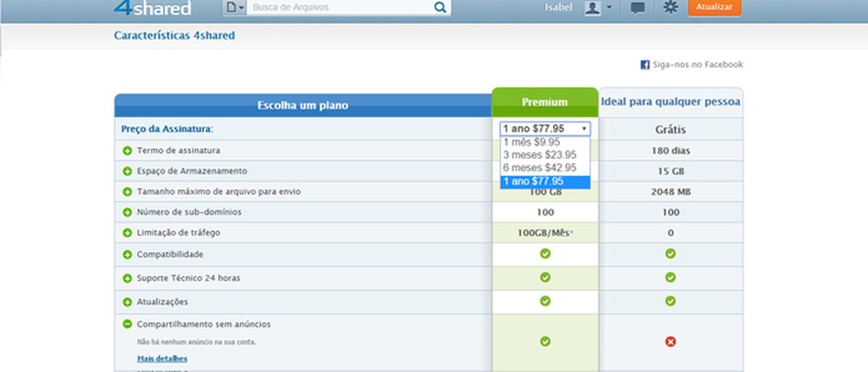
Task: Click Premium check mark for Compatibilidade
Action: click(x=545, y=254)
